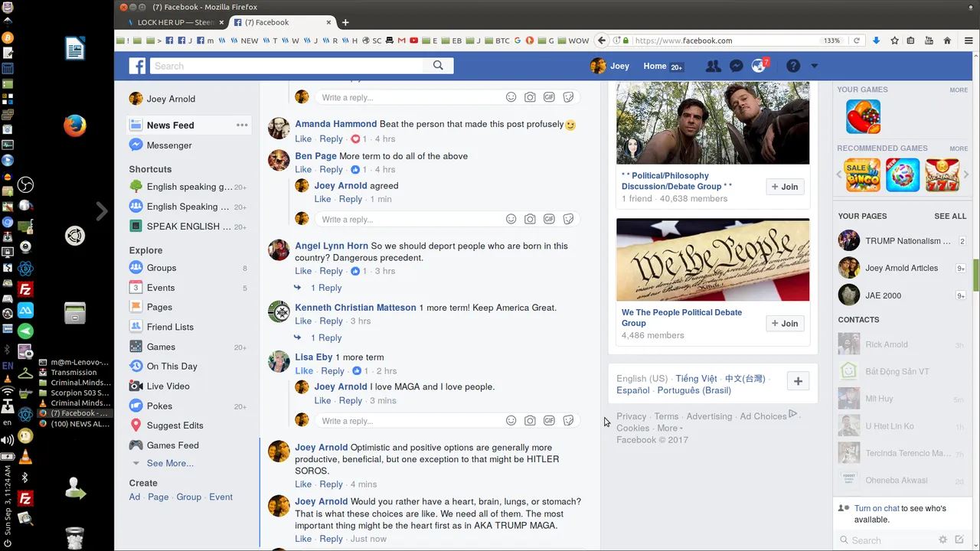Click the search magnifier button in Facebook header
The width and height of the screenshot is (980, 551).
438,66
